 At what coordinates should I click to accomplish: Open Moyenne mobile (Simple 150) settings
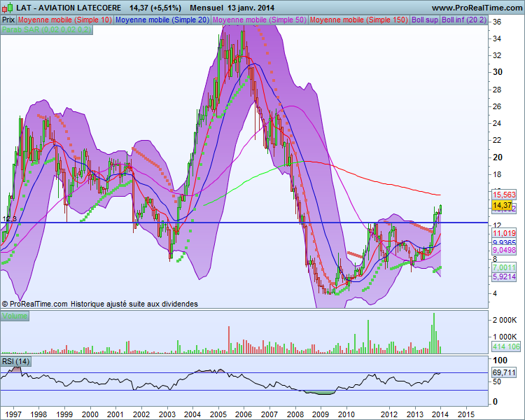359,20
